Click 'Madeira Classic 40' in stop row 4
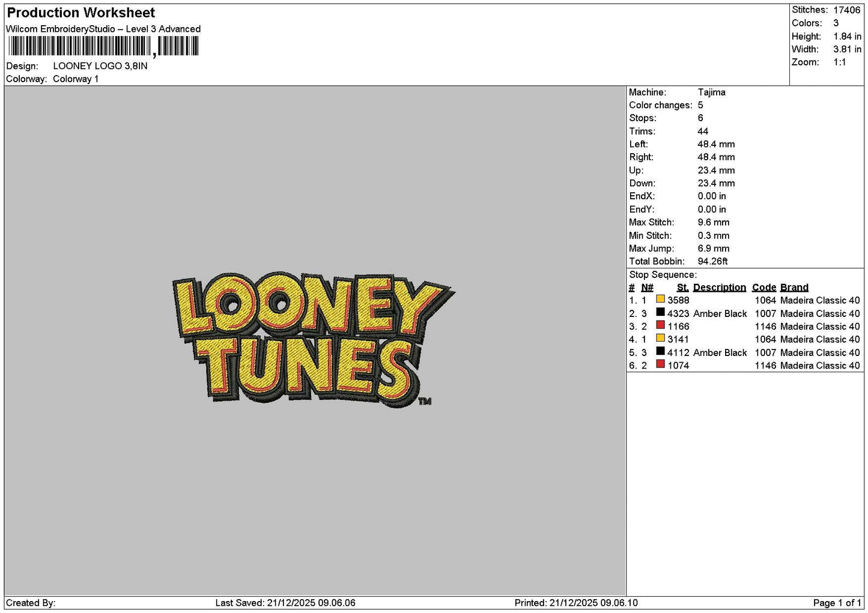This screenshot has width=868, height=613. tap(821, 339)
